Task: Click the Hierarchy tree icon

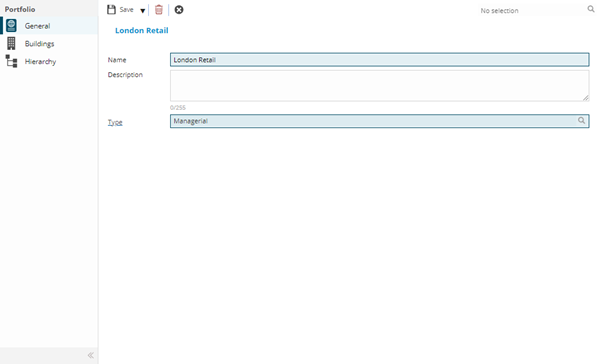Action: tap(11, 61)
